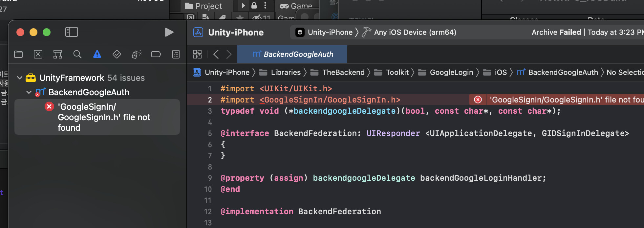Open the Breakpoint navigator icon

coord(156,54)
